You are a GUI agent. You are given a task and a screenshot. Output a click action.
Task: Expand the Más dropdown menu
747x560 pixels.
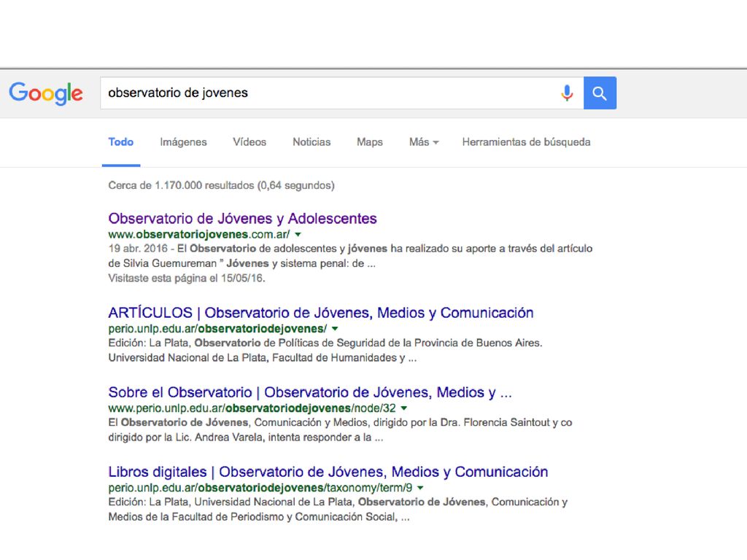tap(424, 142)
